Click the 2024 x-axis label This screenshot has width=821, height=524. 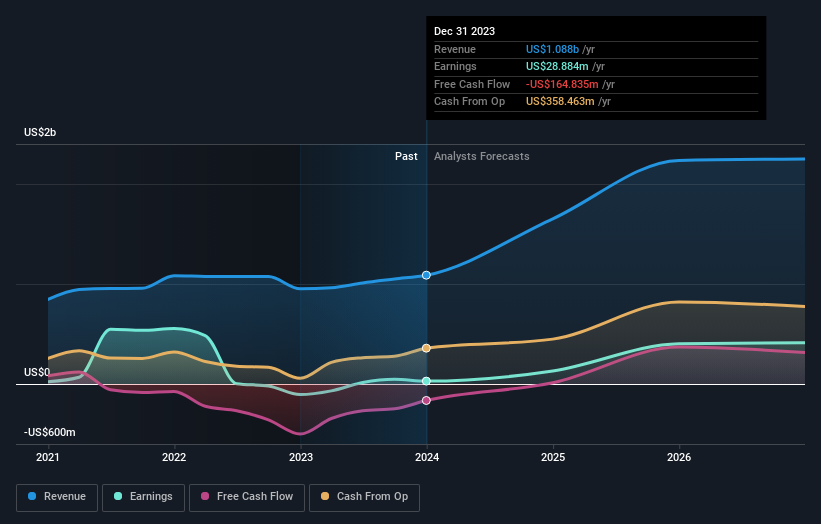(427, 458)
